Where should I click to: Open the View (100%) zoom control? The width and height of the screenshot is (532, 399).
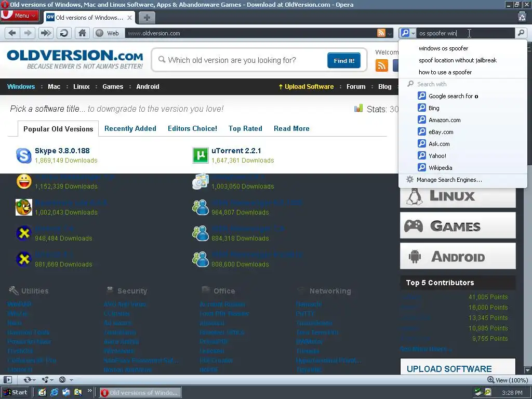pyautogui.click(x=508, y=380)
